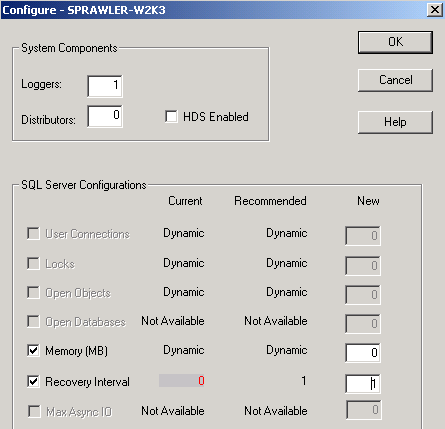
Task: Click the Recovery Interval recommended value 1
Action: (x=303, y=380)
